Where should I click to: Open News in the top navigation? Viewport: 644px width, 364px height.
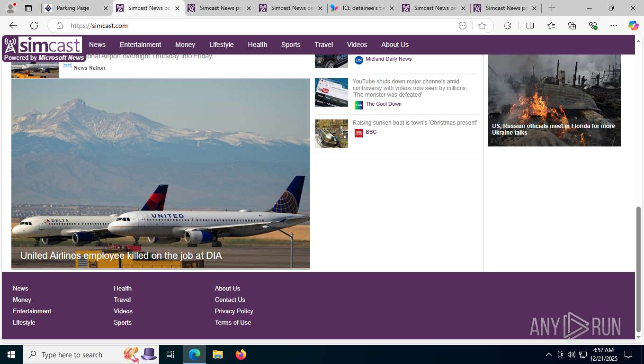(97, 45)
